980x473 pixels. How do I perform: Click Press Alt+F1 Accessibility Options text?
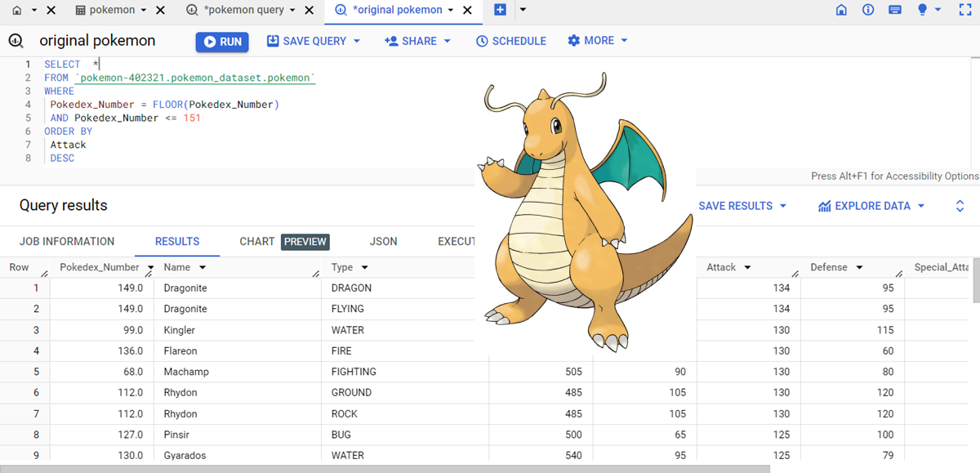click(x=894, y=176)
